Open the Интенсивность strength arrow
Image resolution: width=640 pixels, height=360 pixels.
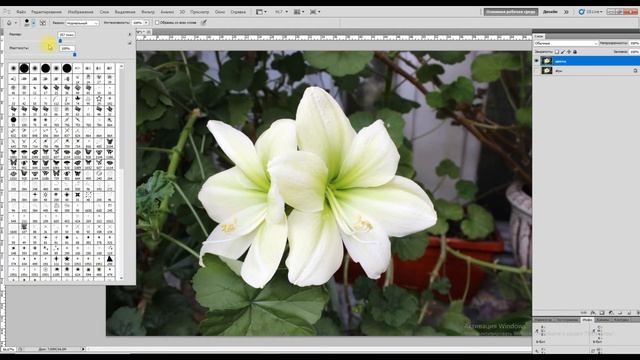[146, 23]
